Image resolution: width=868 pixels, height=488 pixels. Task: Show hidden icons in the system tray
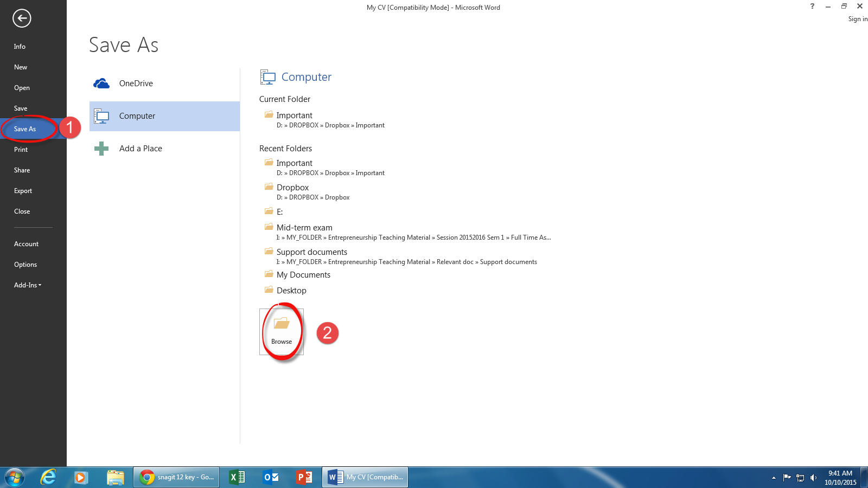coord(773,478)
